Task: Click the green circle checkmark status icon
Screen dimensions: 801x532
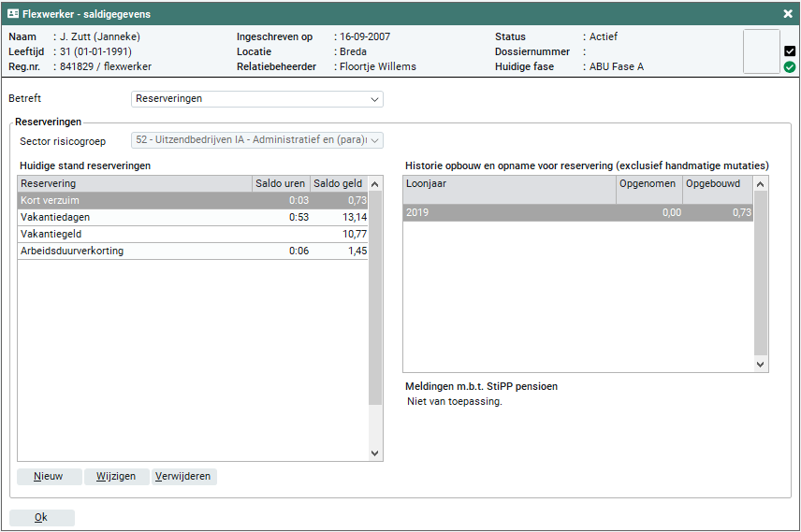Action: 790,67
